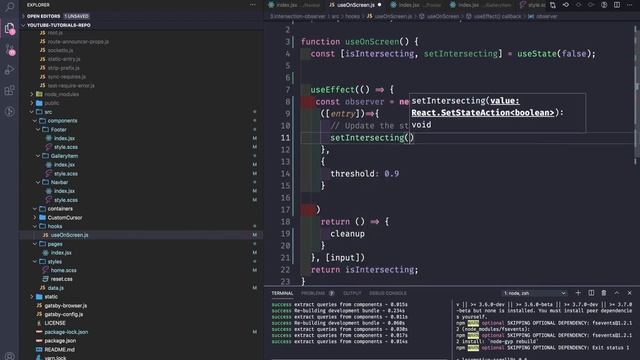Image resolution: width=640 pixels, height=360 pixels.
Task: Click the 'cleanup' text on line 19
Action: pyautogui.click(x=347, y=234)
